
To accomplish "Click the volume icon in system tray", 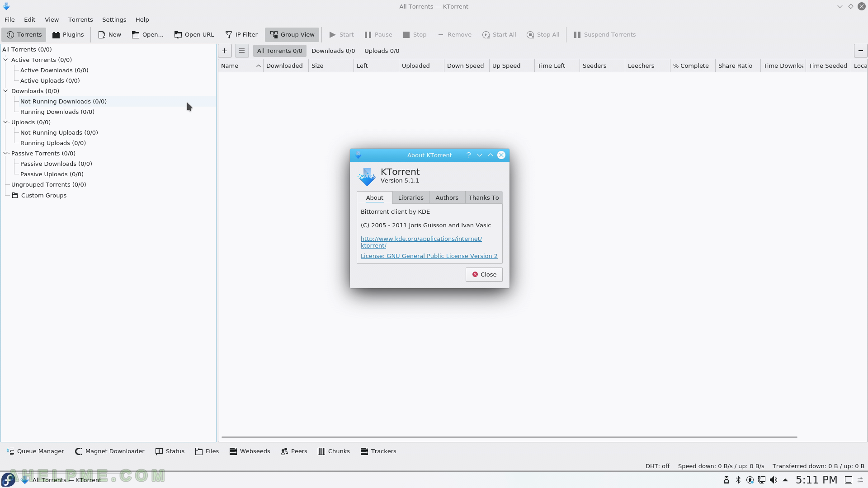I will pos(774,480).
